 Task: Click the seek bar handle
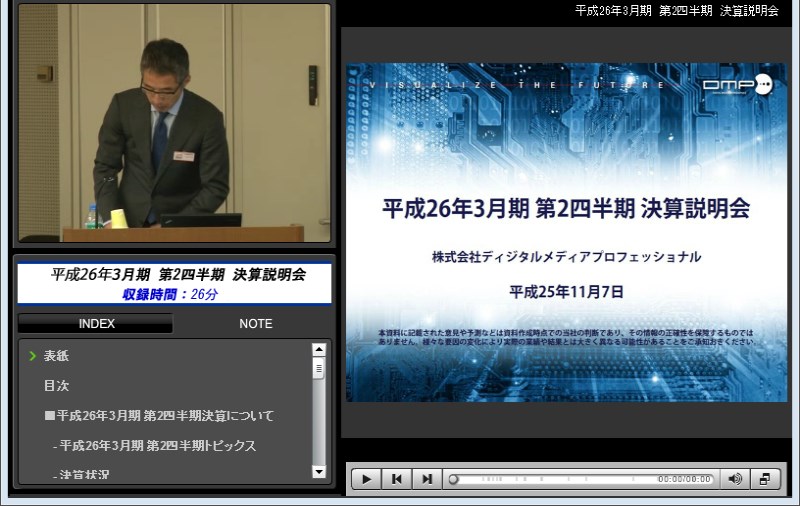454,479
